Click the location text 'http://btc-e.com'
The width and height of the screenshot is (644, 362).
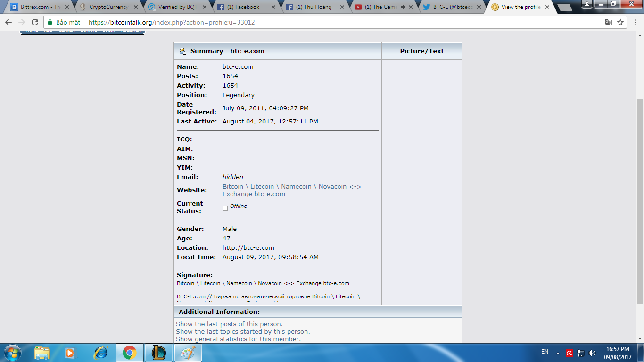(x=248, y=247)
